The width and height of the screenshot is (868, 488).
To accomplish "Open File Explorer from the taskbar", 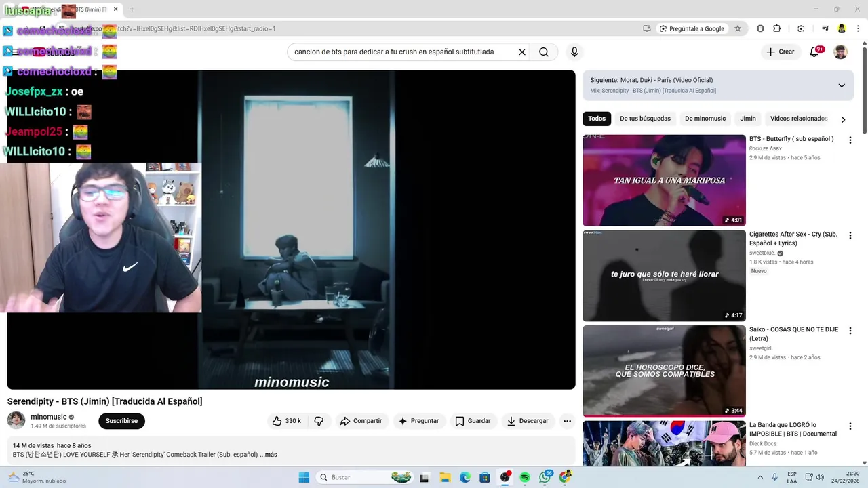I will 445,477.
